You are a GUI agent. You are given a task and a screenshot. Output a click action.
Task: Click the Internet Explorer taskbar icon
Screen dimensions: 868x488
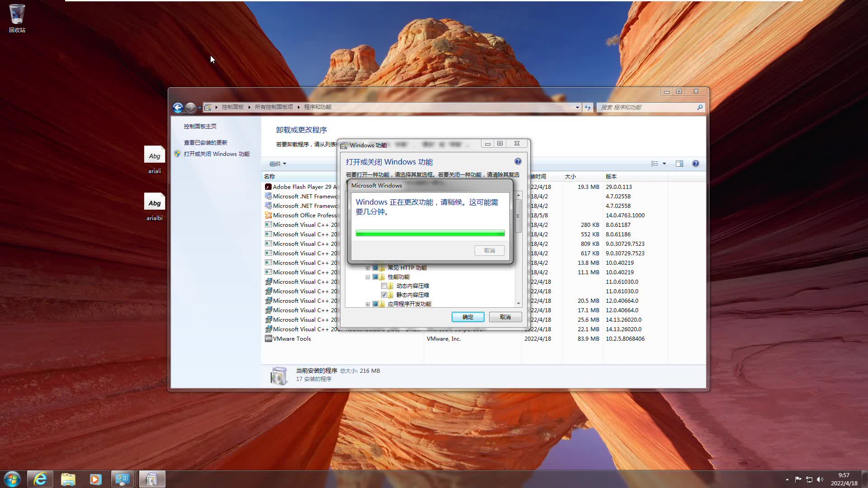[x=40, y=479]
